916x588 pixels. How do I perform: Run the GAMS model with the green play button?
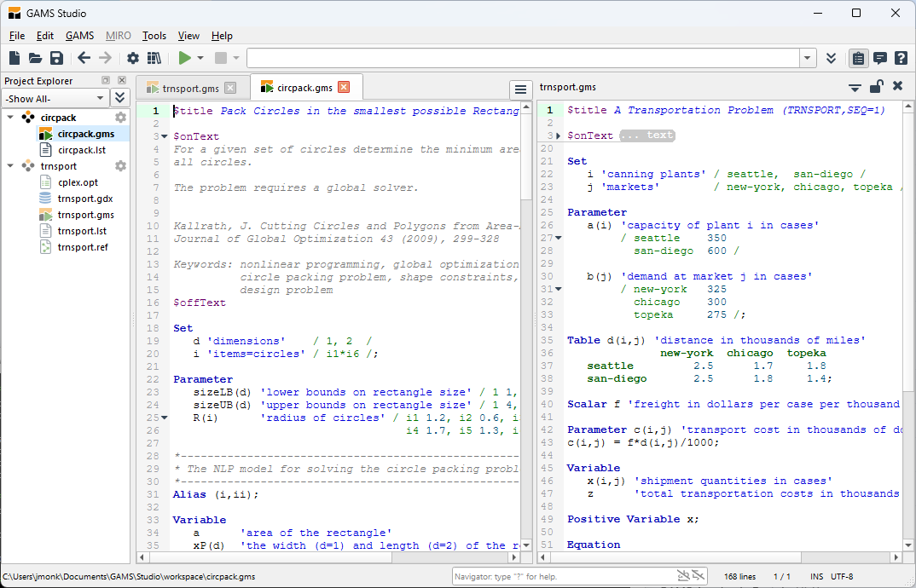pos(184,58)
